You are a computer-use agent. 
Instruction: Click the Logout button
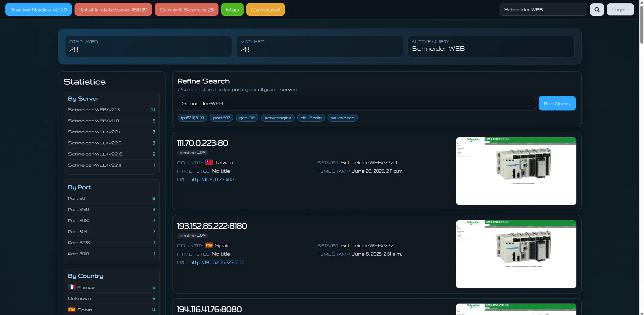(x=620, y=9)
